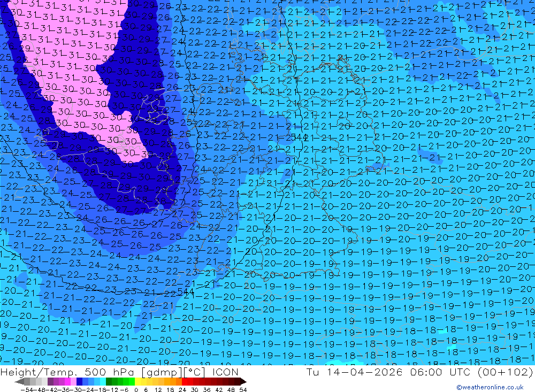Viewport: 535px width, 392px height.
Task: Select the light pink swatch in the color legend
Action: [x=73, y=381]
